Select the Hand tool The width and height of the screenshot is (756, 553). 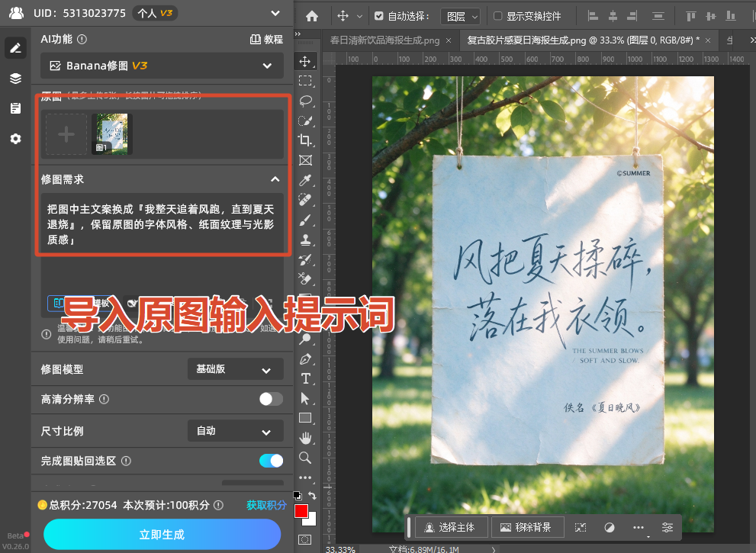(305, 439)
